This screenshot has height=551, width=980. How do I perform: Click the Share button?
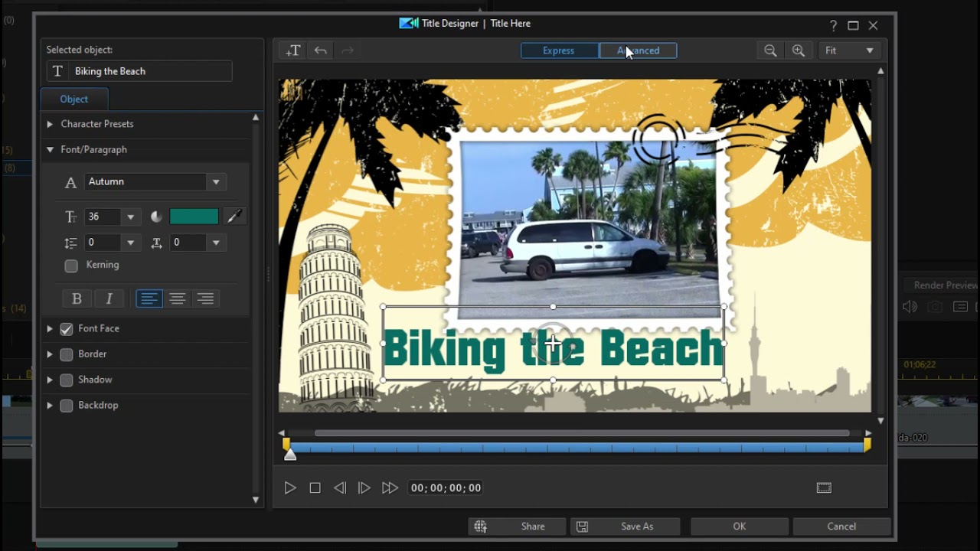(x=518, y=527)
